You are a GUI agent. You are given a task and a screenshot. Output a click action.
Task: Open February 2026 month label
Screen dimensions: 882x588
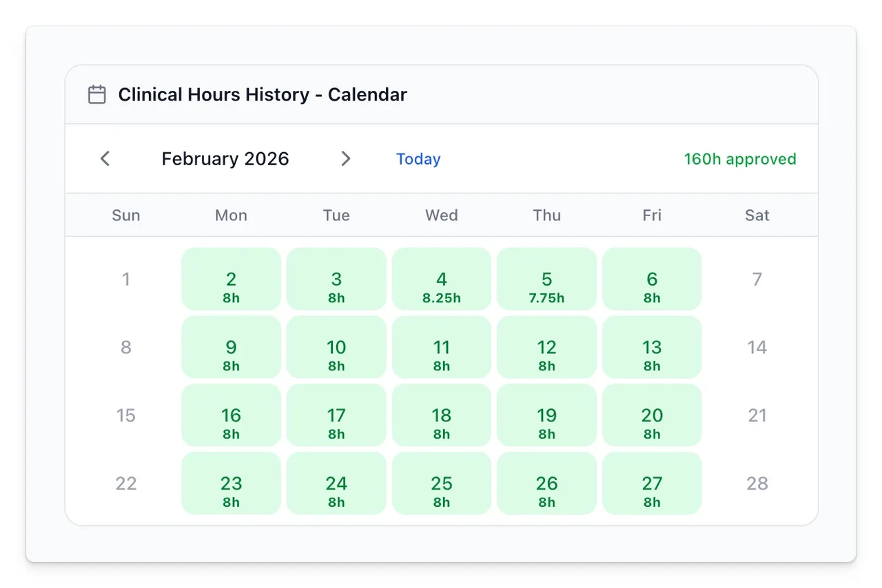pos(225,158)
